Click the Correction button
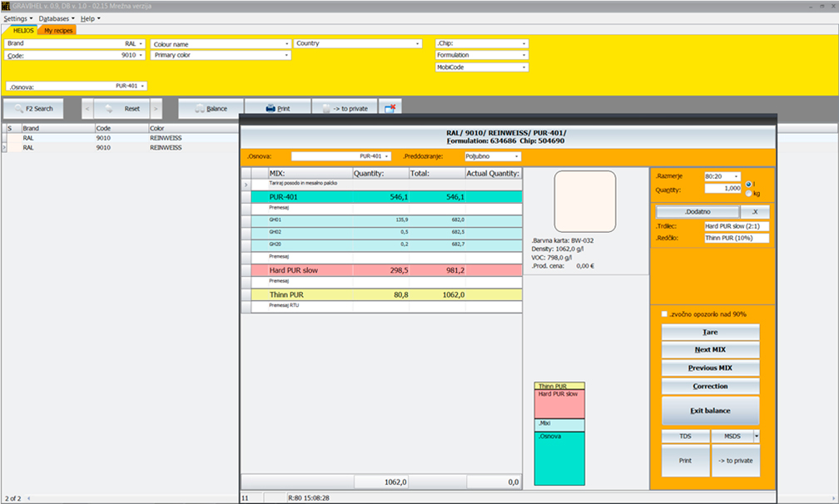839x504 pixels. [710, 387]
